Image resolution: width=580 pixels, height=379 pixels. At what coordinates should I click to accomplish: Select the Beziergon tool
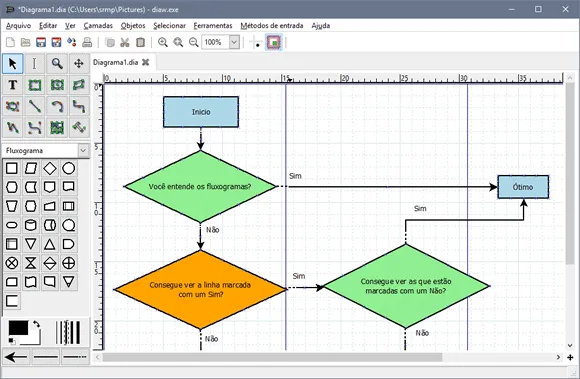point(13,106)
